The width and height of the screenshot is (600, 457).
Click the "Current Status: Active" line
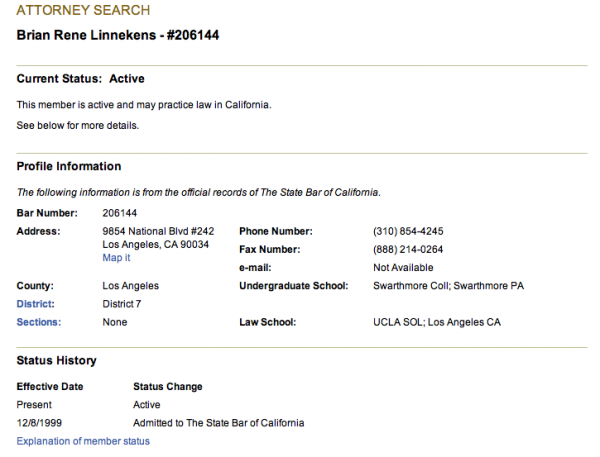81,79
